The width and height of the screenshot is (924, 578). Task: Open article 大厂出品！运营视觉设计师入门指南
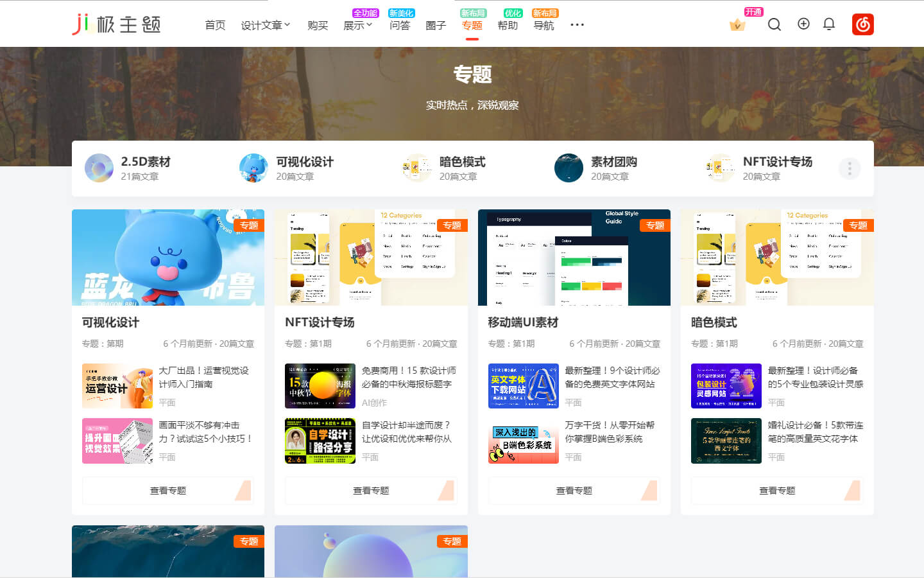[x=203, y=377]
